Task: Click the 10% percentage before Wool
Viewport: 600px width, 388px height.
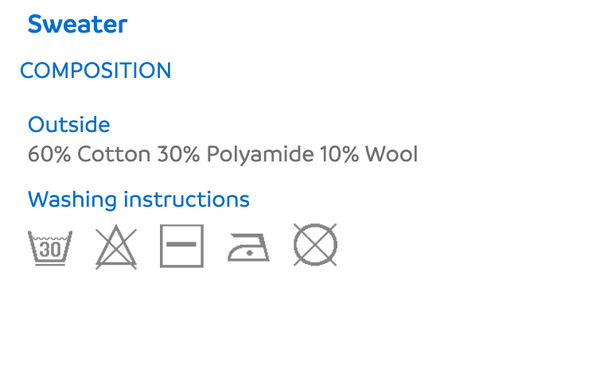Action: click(x=340, y=154)
